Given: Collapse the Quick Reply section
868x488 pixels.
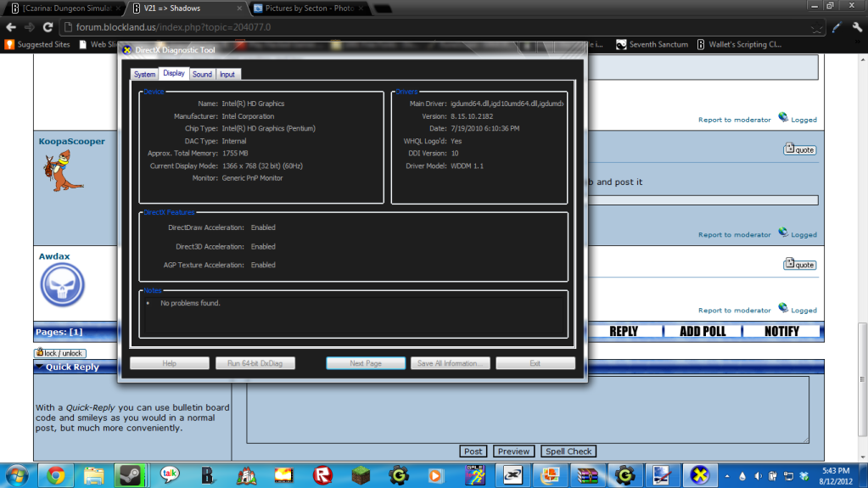Looking at the screenshot, I should pyautogui.click(x=39, y=367).
